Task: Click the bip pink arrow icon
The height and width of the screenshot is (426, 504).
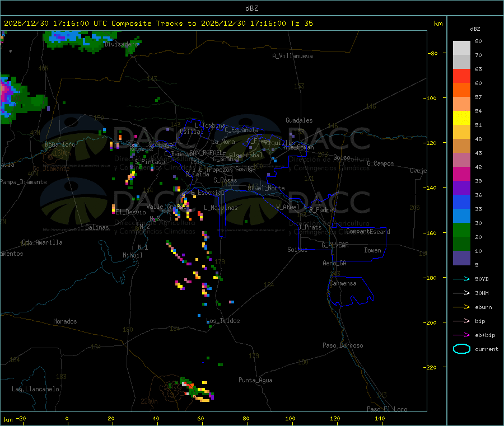Action: click(461, 321)
